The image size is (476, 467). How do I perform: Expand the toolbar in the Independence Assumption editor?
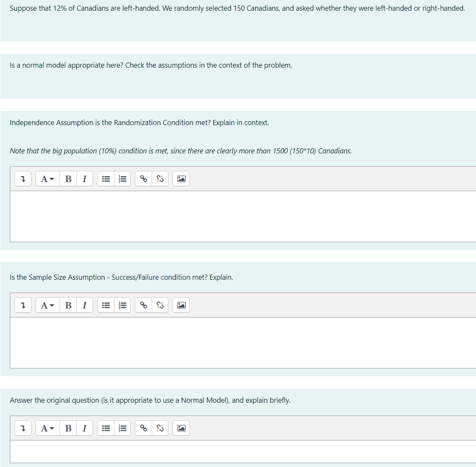coord(23,179)
